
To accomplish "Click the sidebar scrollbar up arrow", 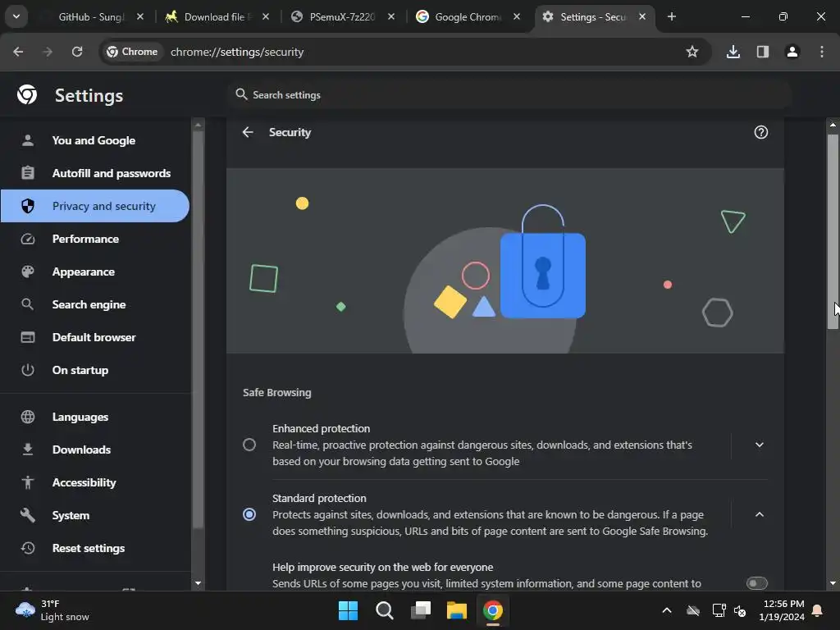I will 198,125.
